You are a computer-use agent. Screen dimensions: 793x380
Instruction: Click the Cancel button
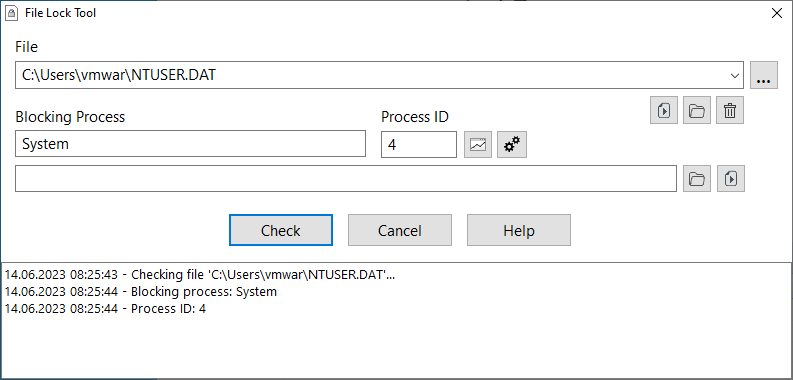tap(400, 230)
